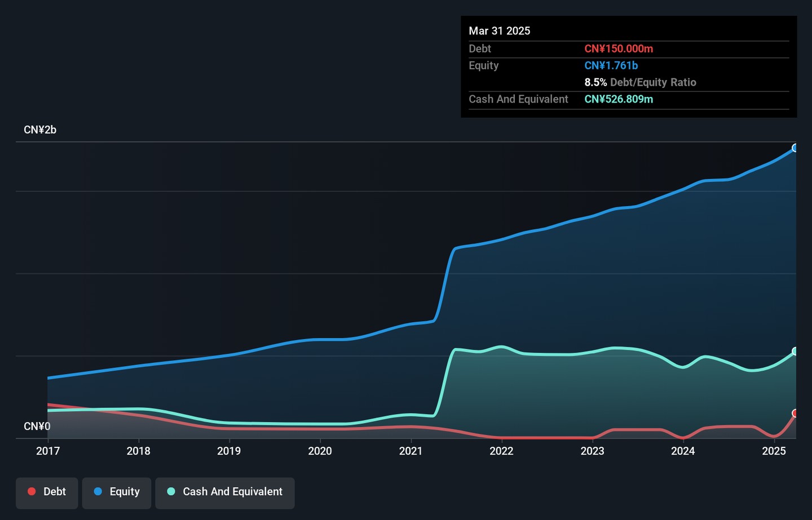Click the 2017 x-axis label

48,451
